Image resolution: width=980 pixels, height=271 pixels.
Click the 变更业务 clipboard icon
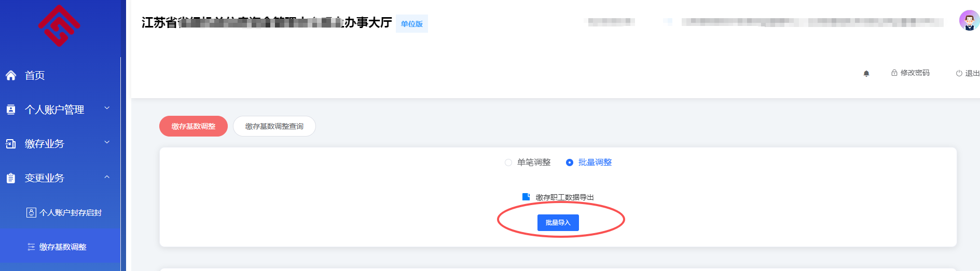pyautogui.click(x=11, y=178)
